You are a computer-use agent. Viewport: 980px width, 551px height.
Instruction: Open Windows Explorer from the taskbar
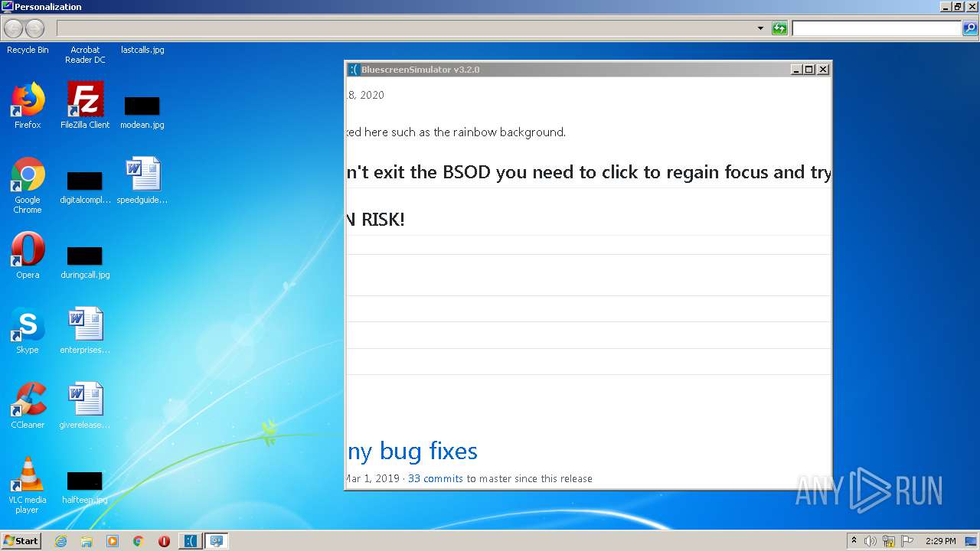[87, 541]
